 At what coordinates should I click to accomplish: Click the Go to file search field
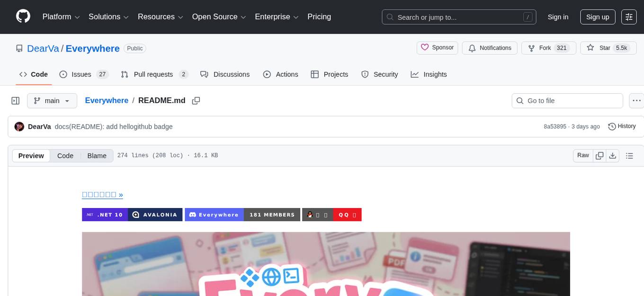pos(567,100)
